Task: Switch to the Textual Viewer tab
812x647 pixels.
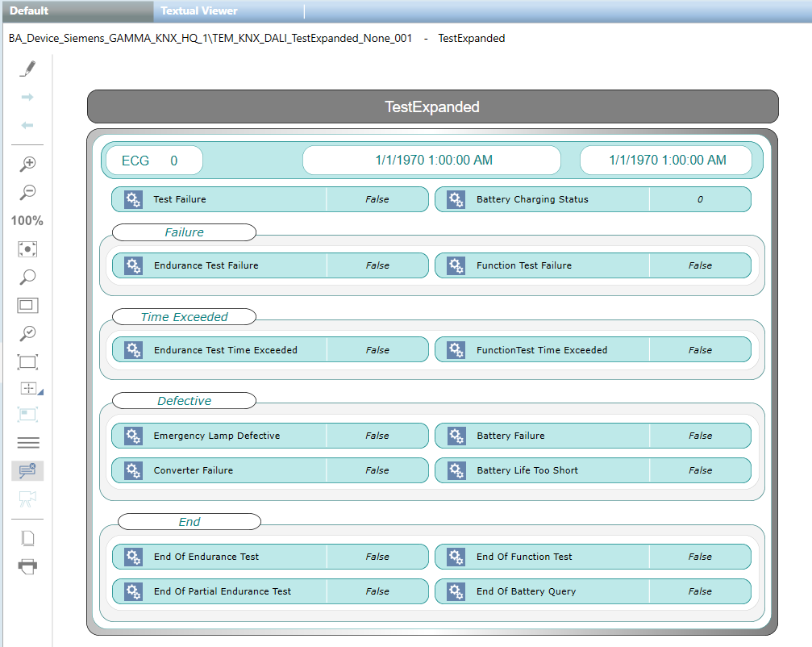Action: coord(199,11)
